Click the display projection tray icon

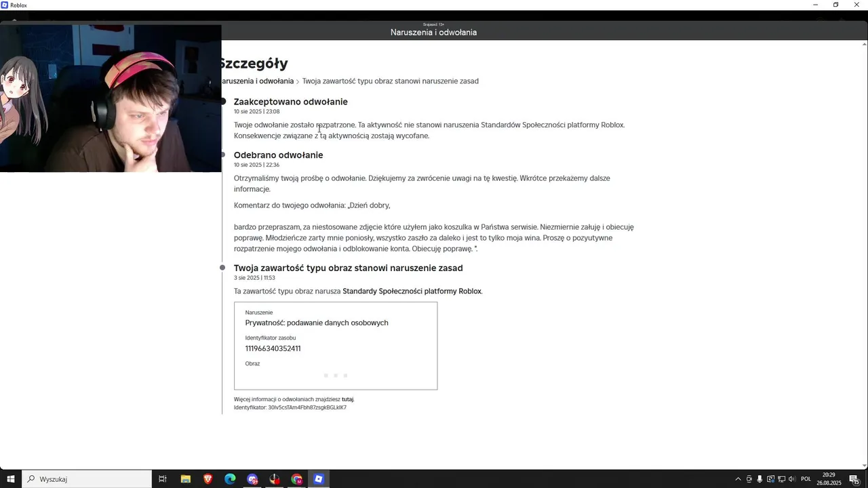(770, 479)
